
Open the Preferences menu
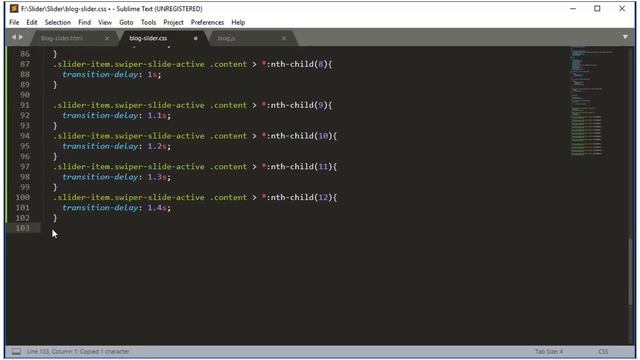point(207,22)
